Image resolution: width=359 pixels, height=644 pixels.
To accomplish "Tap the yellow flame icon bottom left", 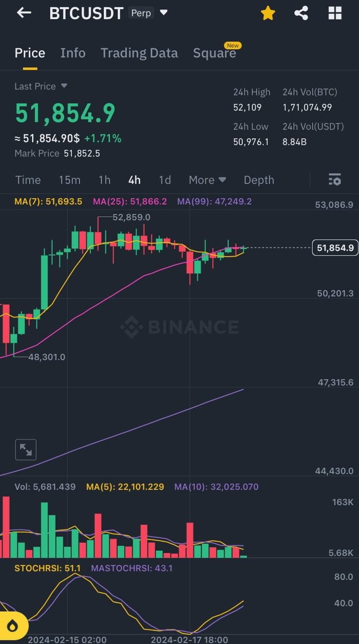I will coord(12,625).
